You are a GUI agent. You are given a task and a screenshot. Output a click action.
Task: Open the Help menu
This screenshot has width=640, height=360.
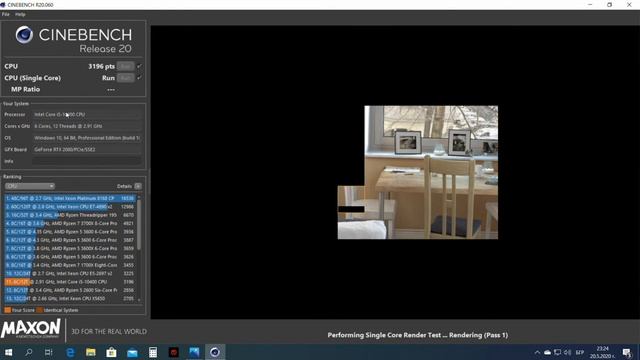point(20,14)
